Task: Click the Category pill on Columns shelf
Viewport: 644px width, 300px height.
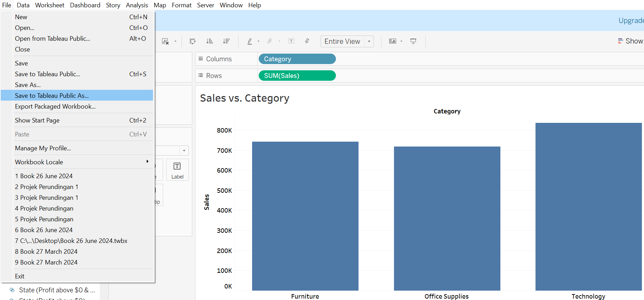Action: (x=297, y=59)
